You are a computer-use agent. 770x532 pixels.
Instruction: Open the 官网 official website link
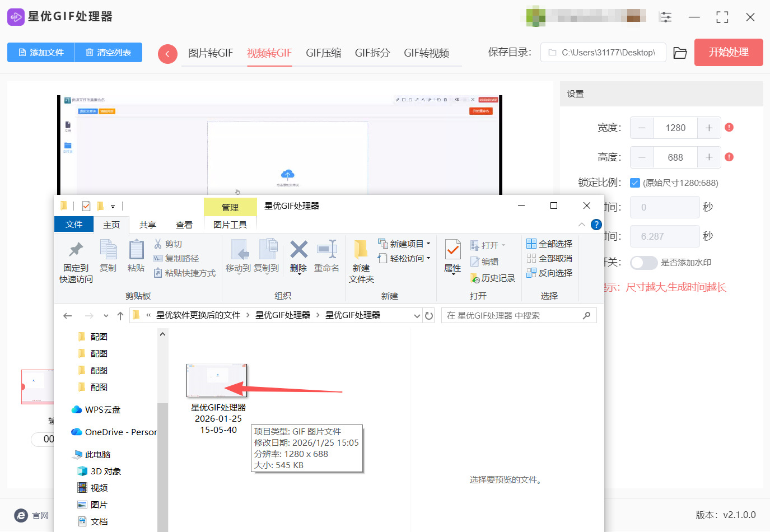click(x=32, y=516)
